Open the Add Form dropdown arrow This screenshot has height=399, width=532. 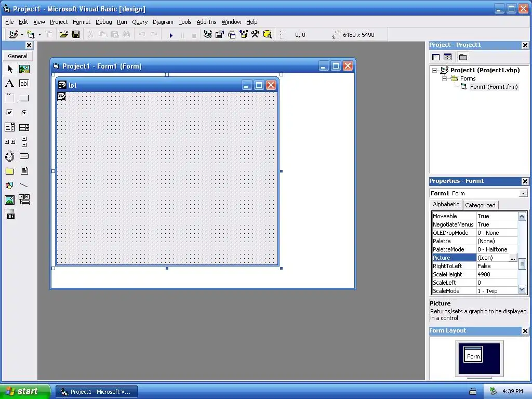point(39,35)
